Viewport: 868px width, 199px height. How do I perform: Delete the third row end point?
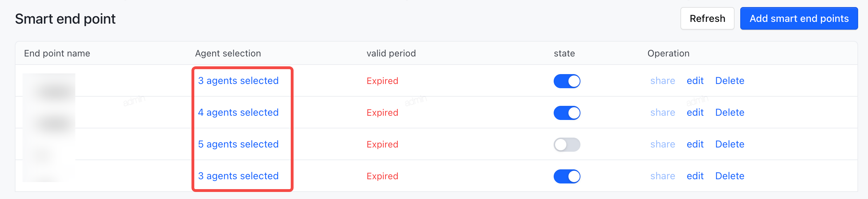coord(730,144)
